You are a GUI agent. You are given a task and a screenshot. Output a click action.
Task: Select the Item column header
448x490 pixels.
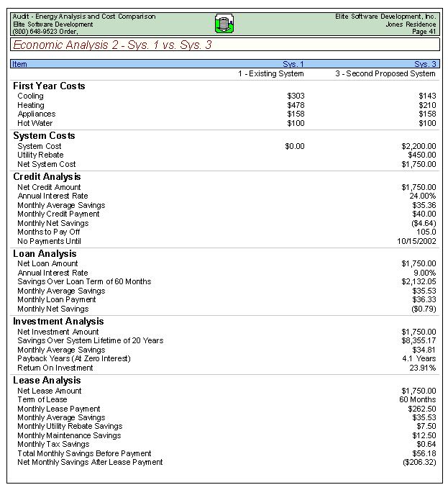(19, 64)
